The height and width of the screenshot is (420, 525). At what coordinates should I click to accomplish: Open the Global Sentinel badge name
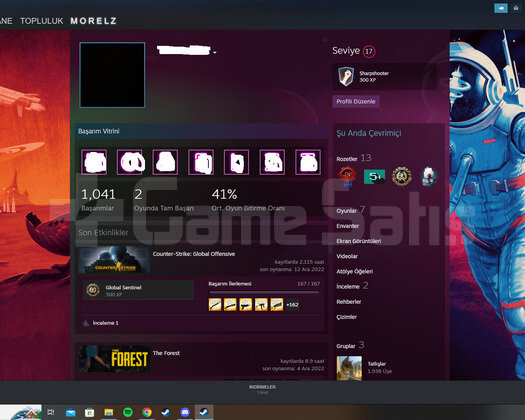124,287
